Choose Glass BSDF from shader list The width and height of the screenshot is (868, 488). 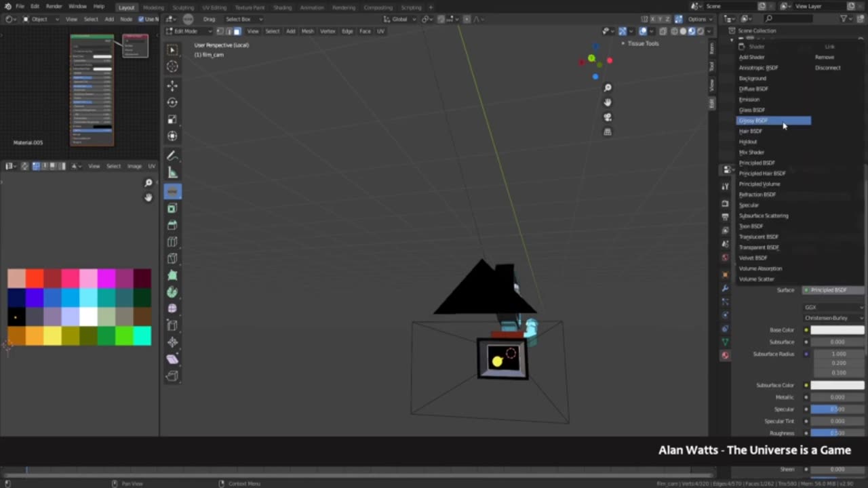[752, 110]
